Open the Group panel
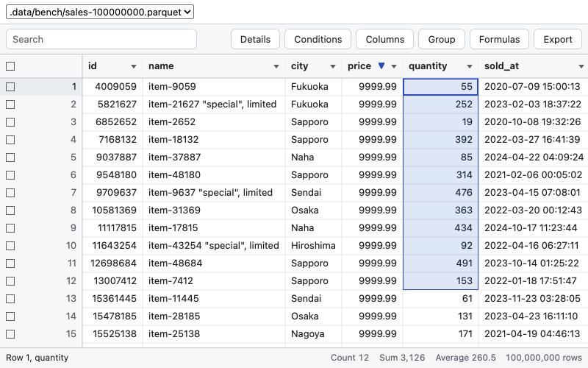Viewport: 588px width, 368px height. [x=442, y=39]
